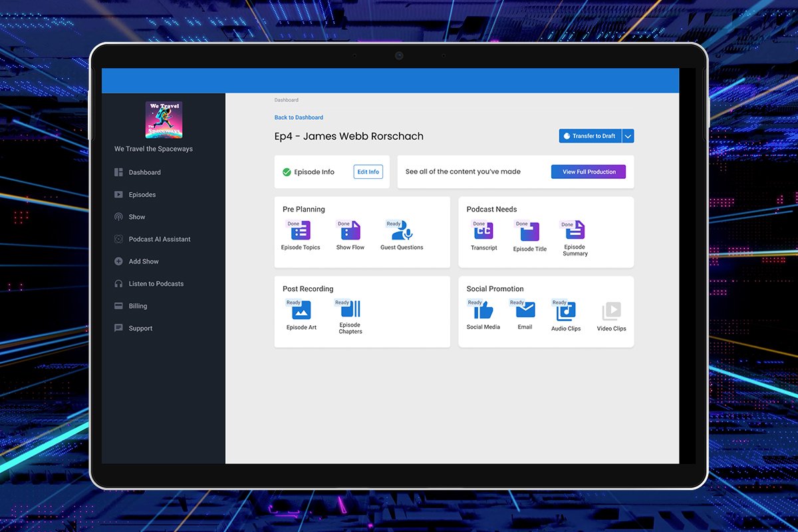This screenshot has width=798, height=532.
Task: Click the Audio Clips label
Action: tap(566, 329)
